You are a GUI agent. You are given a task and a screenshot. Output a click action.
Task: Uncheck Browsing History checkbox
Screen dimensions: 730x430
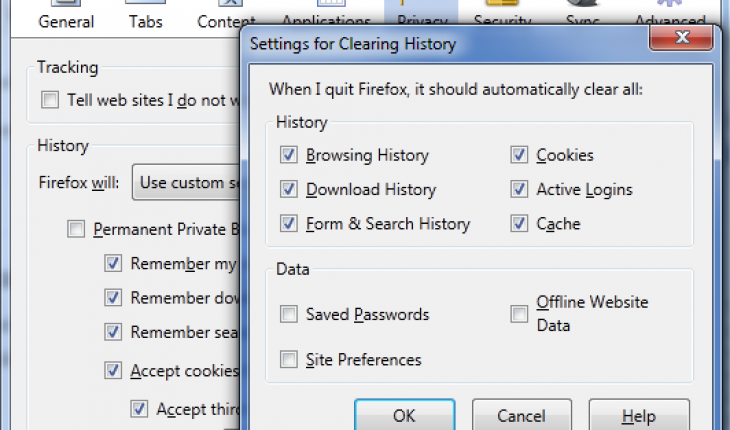tap(289, 155)
